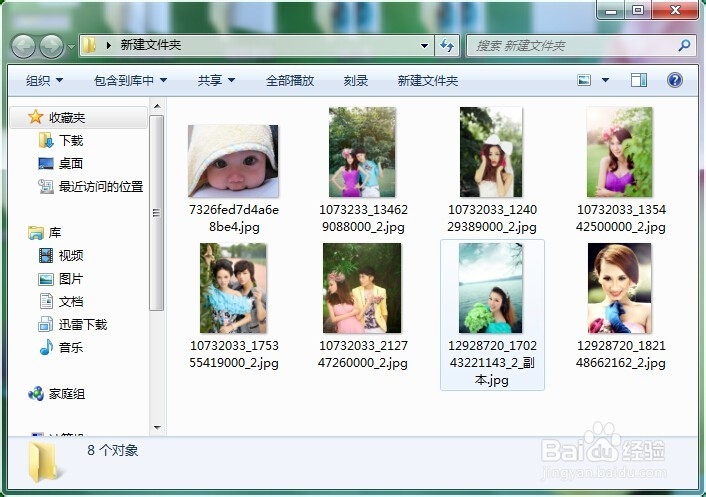
Task: Click file name 12928720_182148662162_2.jpg text
Action: pyautogui.click(x=620, y=354)
